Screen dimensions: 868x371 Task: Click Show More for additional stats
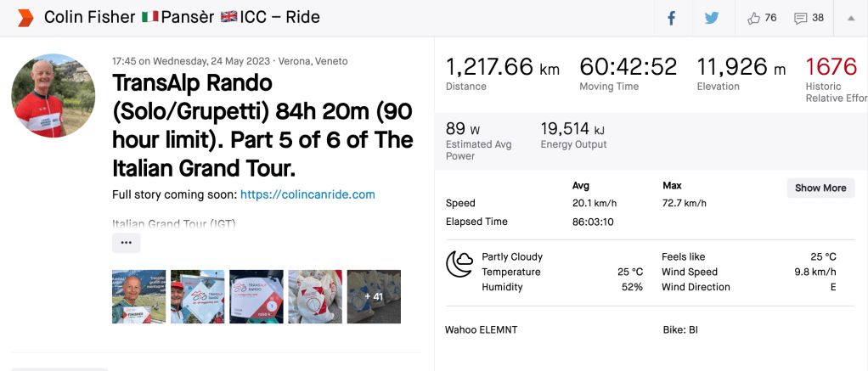820,188
